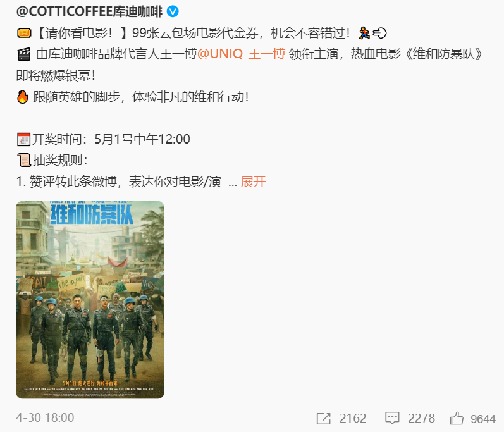Open the @COTTICOFFEE库迪咖啡 profile name

point(89,11)
